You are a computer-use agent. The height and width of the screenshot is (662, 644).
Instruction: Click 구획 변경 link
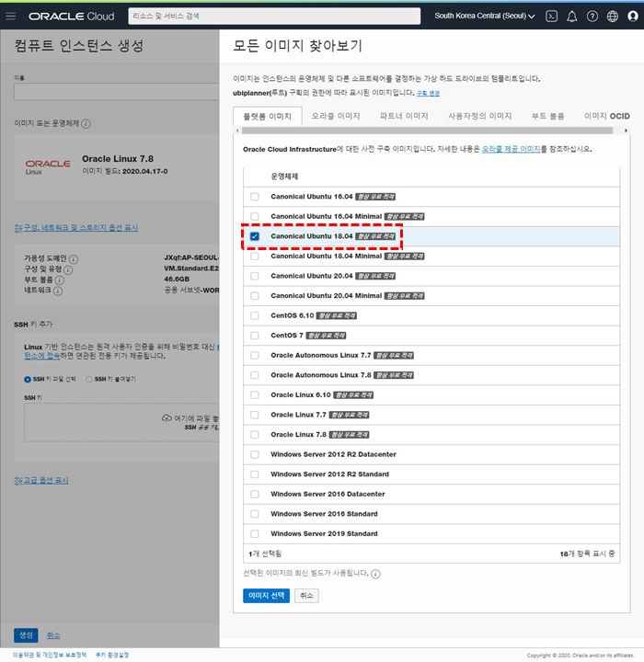428,93
